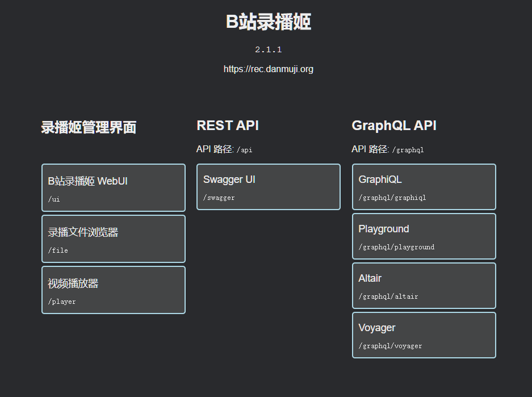Click the /graphql/playground path text
The height and width of the screenshot is (397, 532).
[x=396, y=247]
